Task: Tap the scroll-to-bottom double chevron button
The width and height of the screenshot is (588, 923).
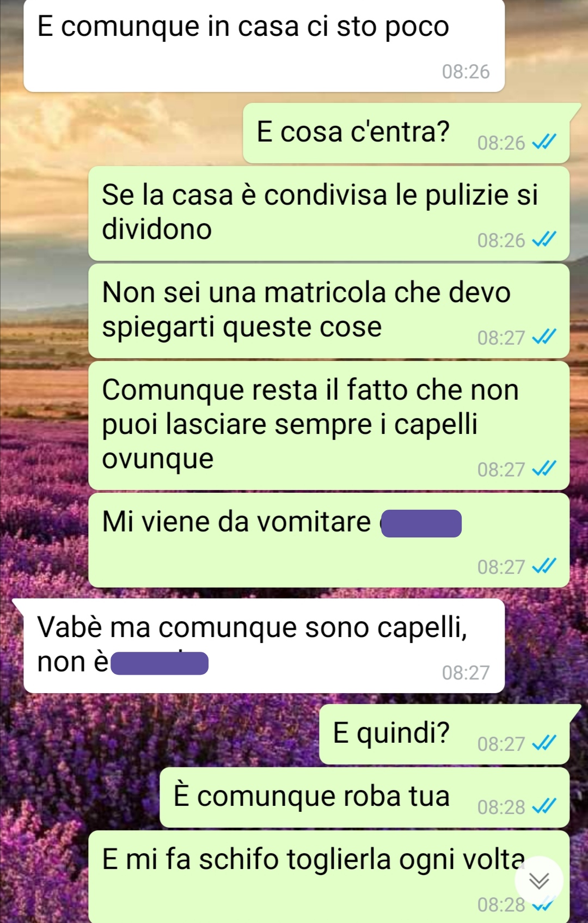Action: [539, 881]
